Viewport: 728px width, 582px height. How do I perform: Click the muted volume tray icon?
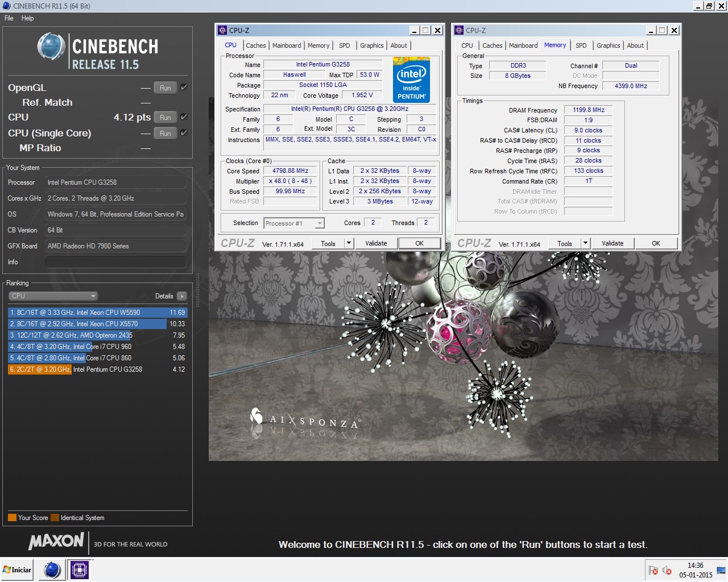pyautogui.click(x=667, y=570)
